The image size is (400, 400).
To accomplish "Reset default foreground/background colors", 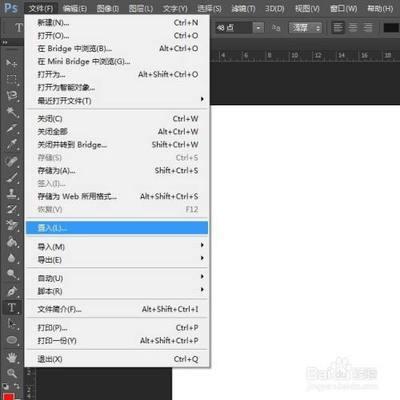I will tap(6, 387).
